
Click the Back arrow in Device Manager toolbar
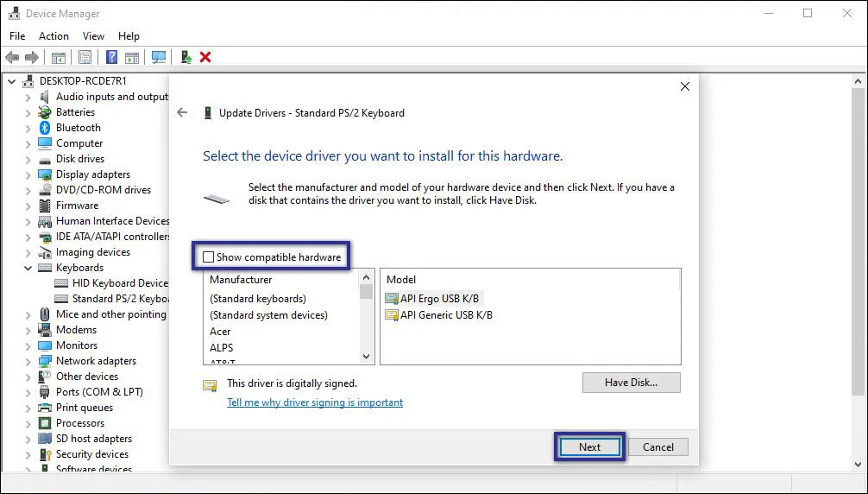(x=12, y=57)
